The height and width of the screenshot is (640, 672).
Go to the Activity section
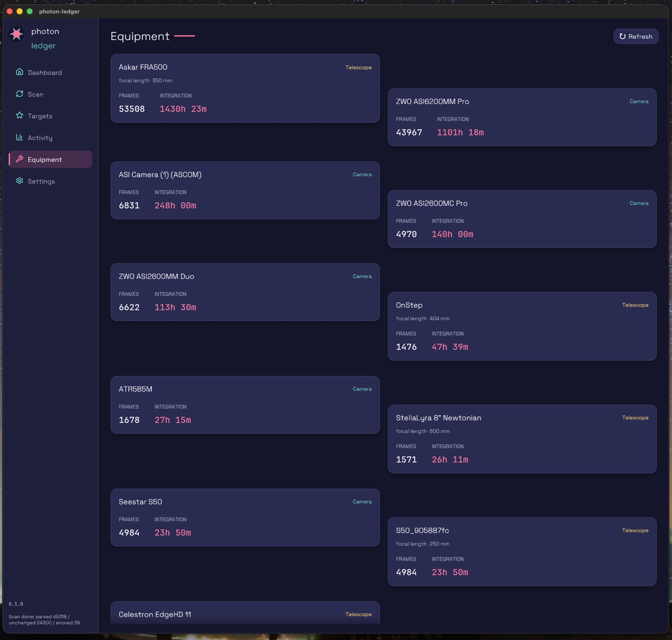click(50, 137)
